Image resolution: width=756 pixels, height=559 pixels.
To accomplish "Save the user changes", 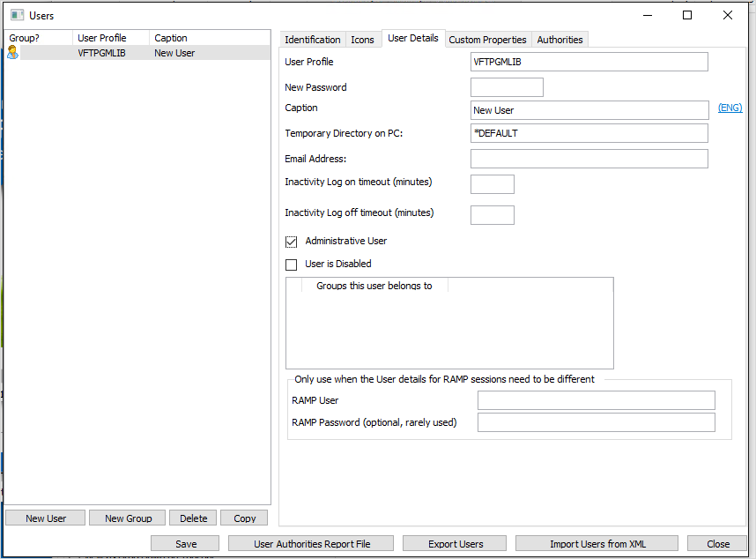I will [186, 543].
